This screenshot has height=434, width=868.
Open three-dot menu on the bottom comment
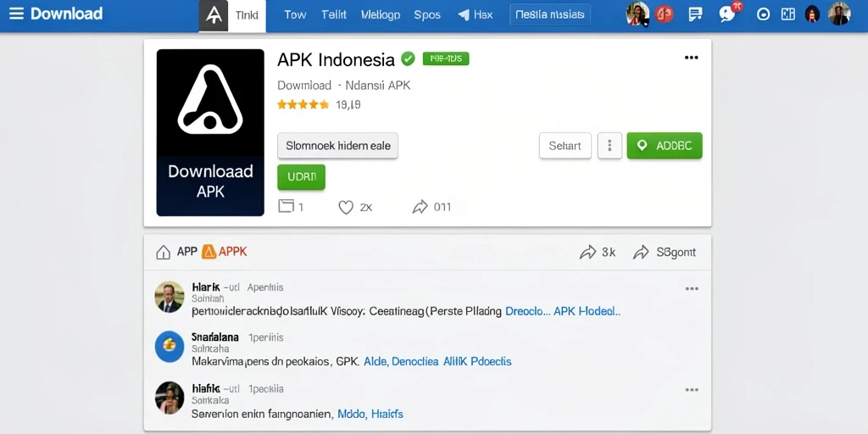point(692,390)
